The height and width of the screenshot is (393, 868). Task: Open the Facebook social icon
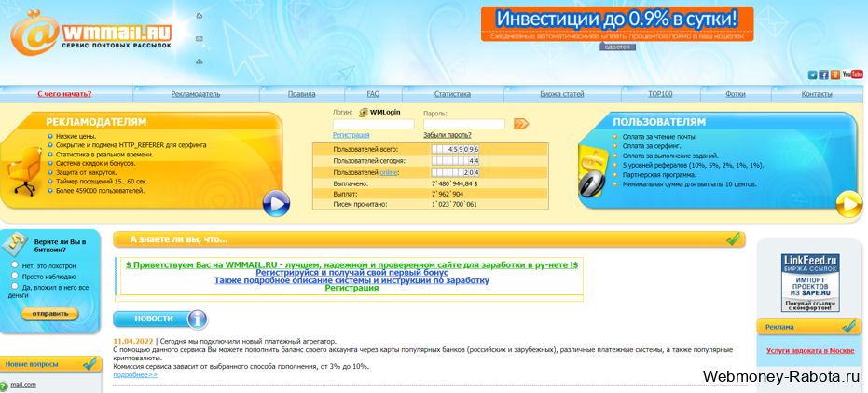[x=824, y=75]
